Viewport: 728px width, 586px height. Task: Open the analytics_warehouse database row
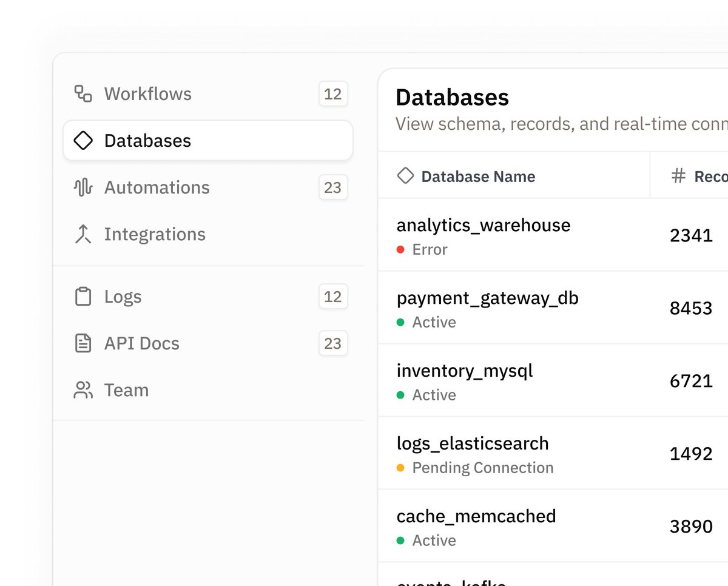pyautogui.click(x=484, y=226)
